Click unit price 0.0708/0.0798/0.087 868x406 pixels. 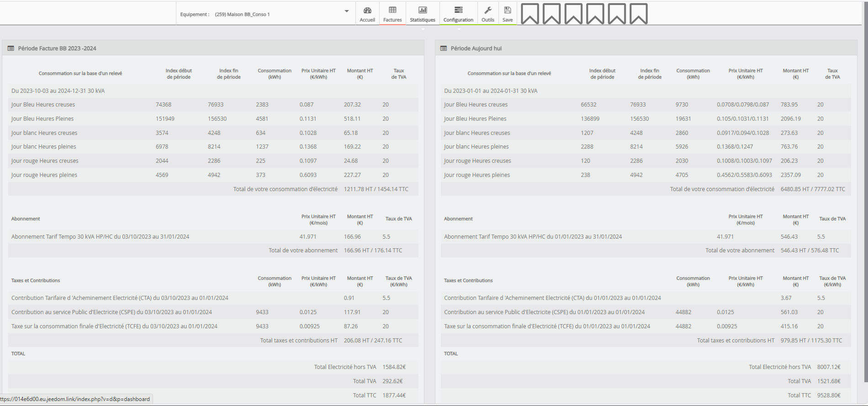[x=743, y=105]
